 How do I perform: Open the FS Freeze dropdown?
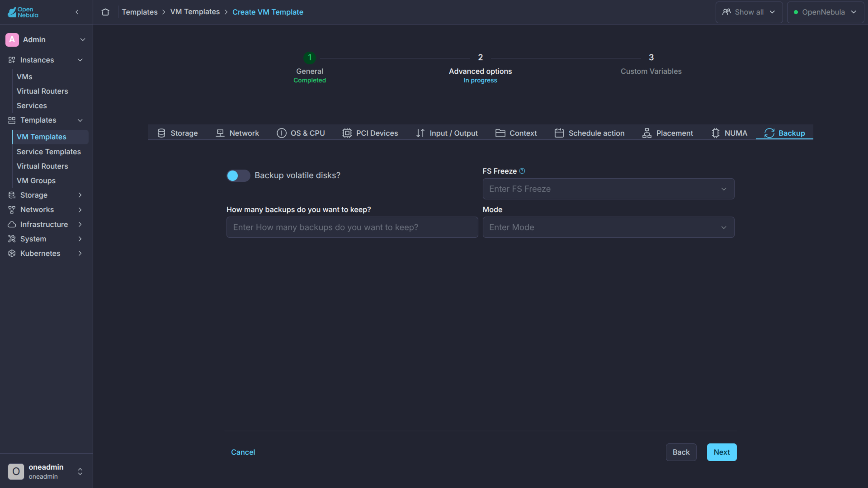click(608, 189)
